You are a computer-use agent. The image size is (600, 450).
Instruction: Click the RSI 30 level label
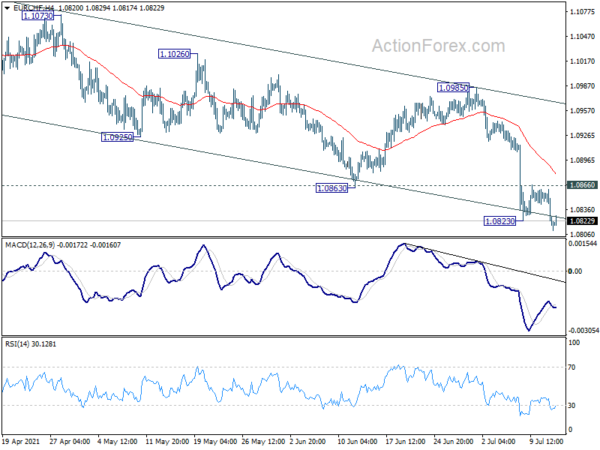572,405
